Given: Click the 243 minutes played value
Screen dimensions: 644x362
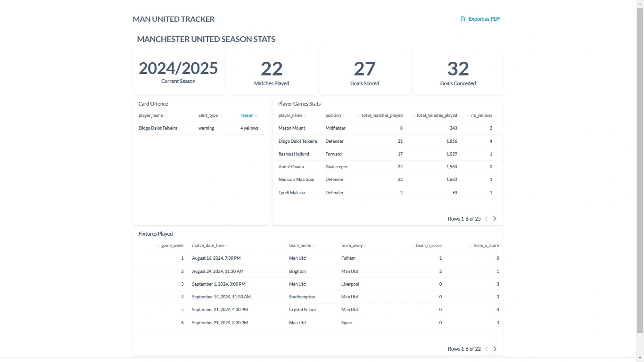Looking at the screenshot, I should pos(453,128).
